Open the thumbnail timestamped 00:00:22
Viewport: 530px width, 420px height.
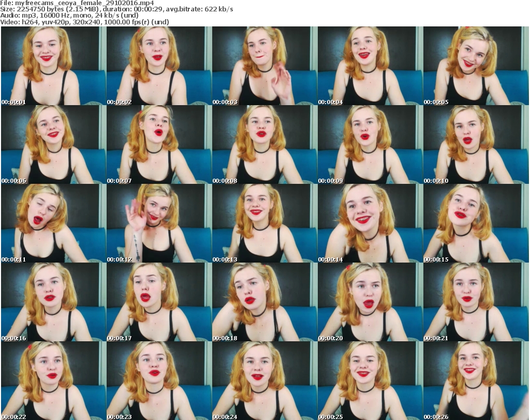point(53,381)
